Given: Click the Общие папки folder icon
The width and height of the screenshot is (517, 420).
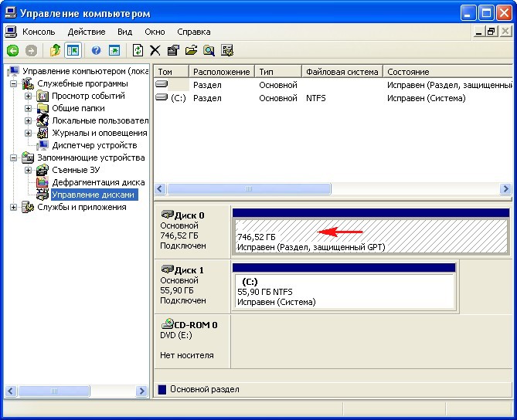Looking at the screenshot, I should tap(43, 108).
